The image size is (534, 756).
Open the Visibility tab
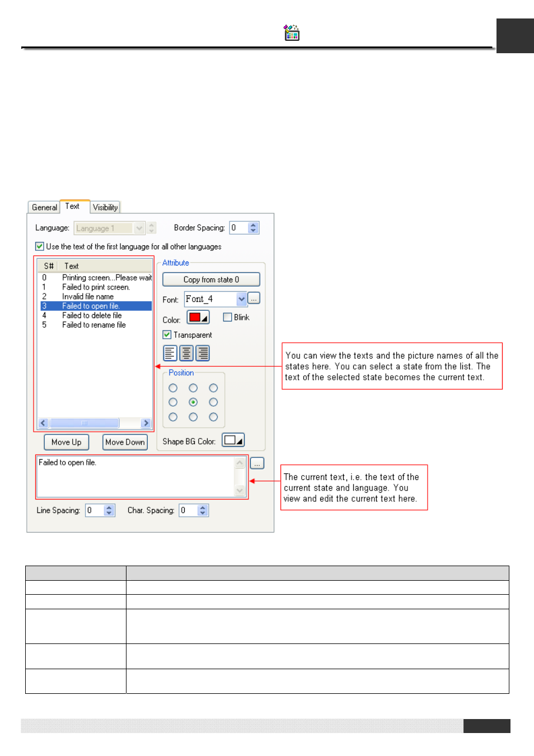pyautogui.click(x=105, y=207)
